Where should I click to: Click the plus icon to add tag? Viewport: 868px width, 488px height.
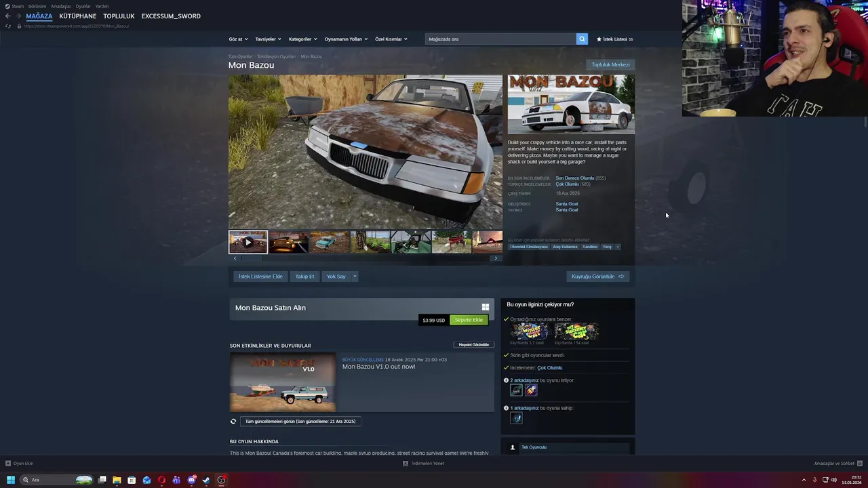[x=617, y=247]
